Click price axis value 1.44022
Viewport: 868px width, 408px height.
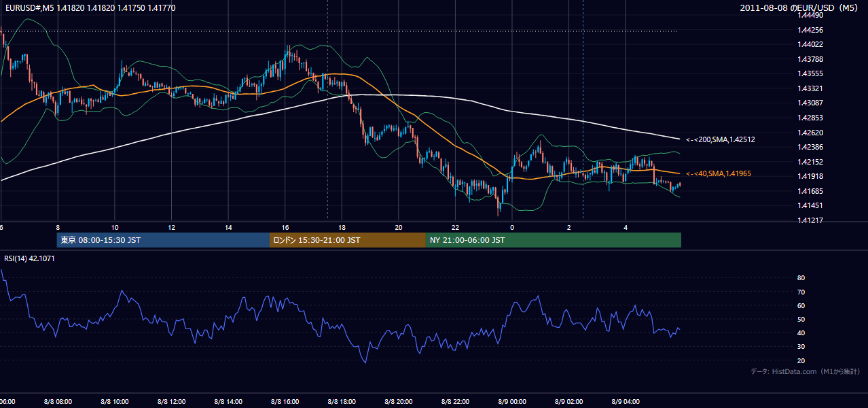point(810,45)
